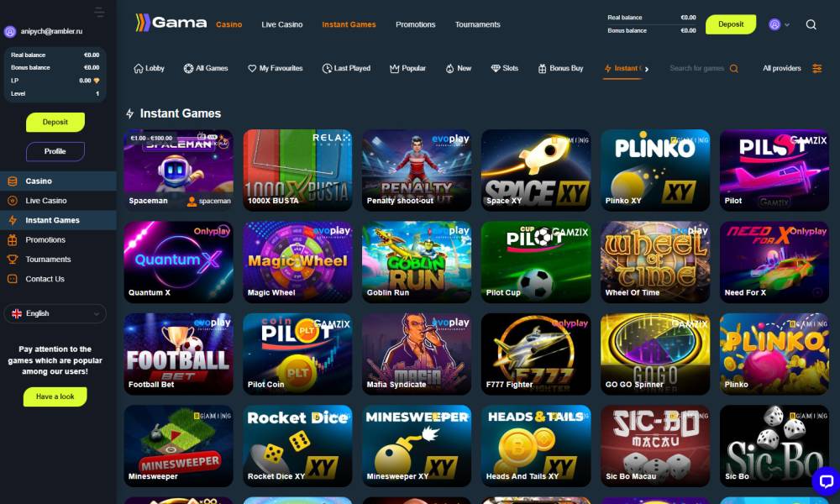
Task: Open Tournaments in the sidebar menu
Action: 48,260
